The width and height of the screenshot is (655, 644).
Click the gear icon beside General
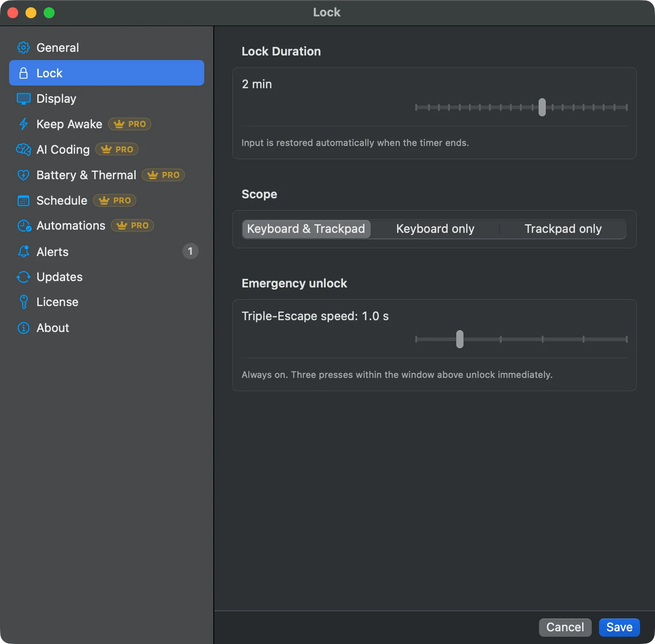[23, 48]
